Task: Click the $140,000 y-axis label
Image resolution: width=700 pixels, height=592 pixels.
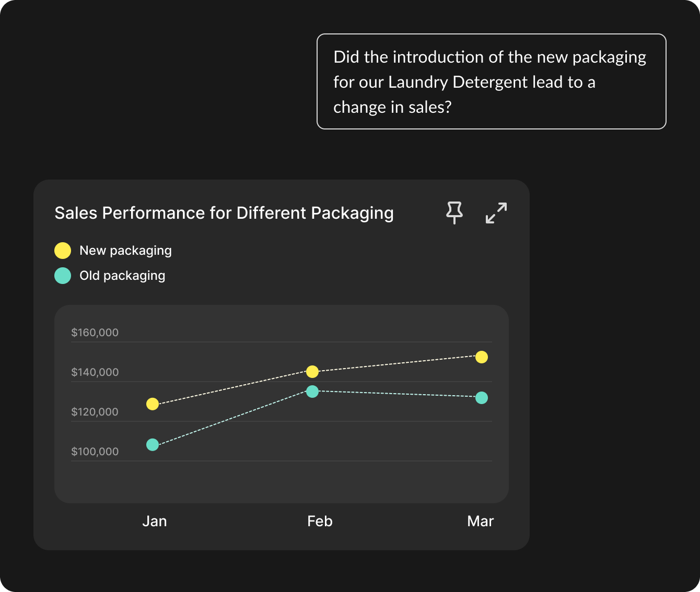Action: (x=95, y=372)
